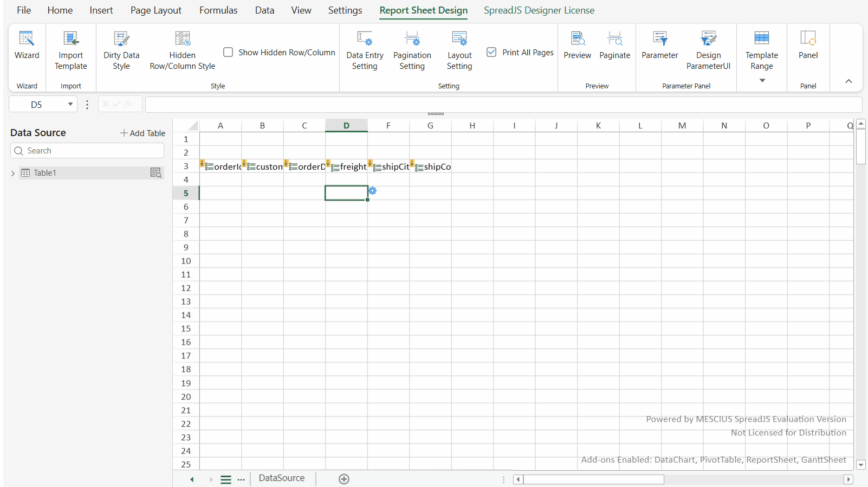Viewport: 868px width, 487px height.
Task: Click the Add Table button
Action: [x=142, y=133]
